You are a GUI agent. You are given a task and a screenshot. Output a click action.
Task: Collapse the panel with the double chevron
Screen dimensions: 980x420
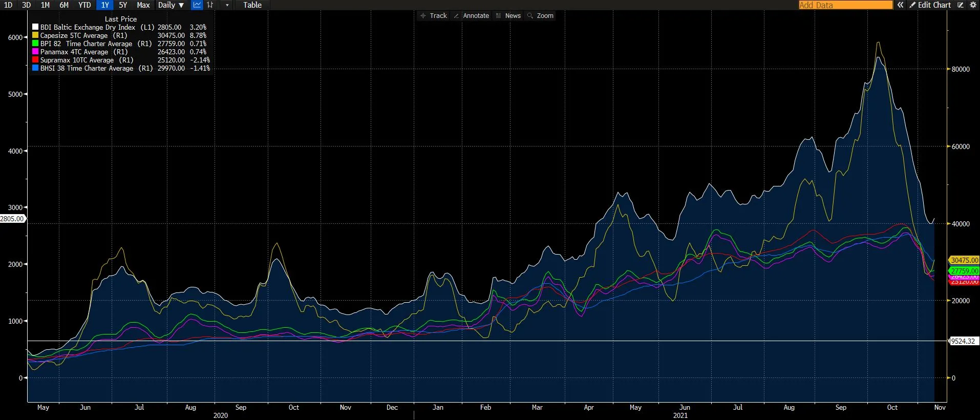click(900, 5)
